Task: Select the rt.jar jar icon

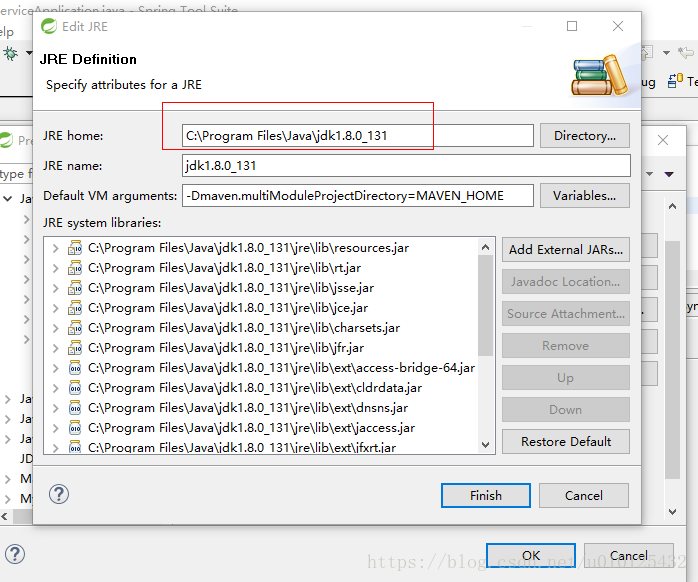Action: tap(75, 268)
